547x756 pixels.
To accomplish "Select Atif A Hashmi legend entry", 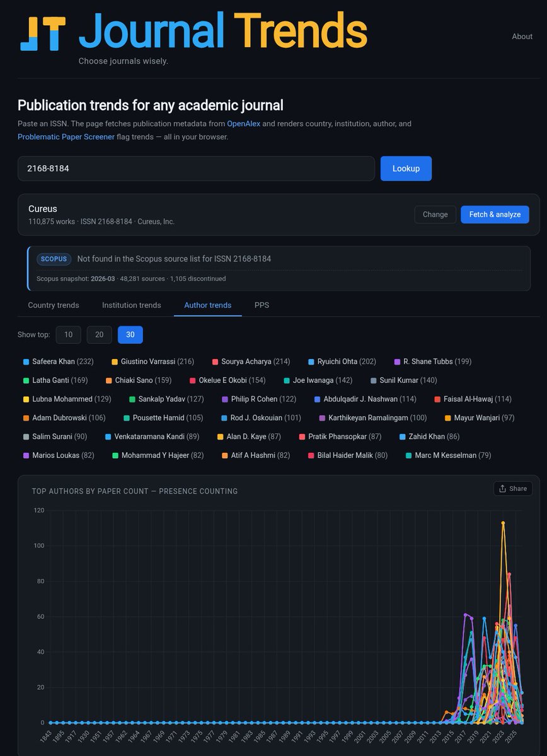I will 256,455.
